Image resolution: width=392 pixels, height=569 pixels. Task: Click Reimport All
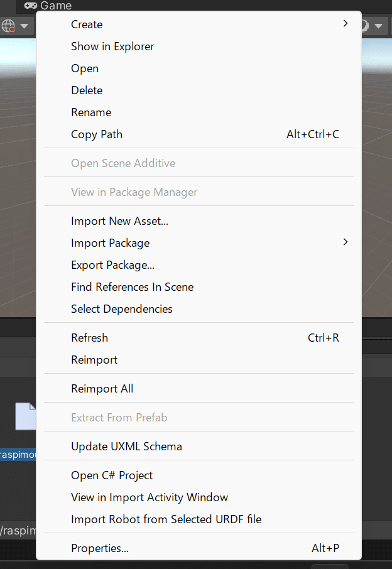[102, 389]
